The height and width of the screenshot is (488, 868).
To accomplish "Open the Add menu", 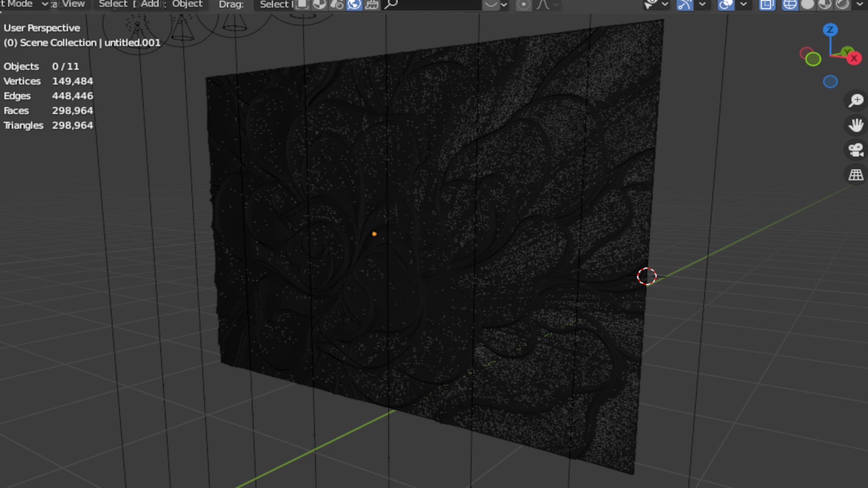I will (x=150, y=4).
